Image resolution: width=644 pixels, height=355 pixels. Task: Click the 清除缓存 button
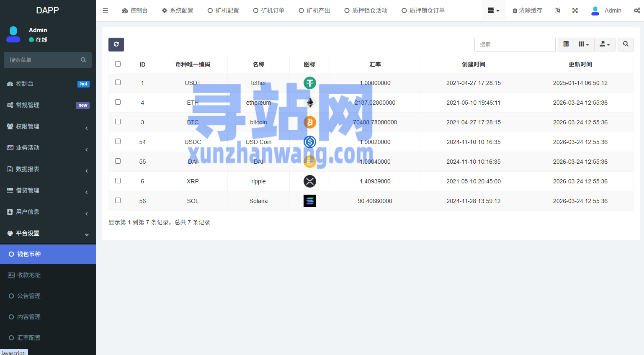527,10
